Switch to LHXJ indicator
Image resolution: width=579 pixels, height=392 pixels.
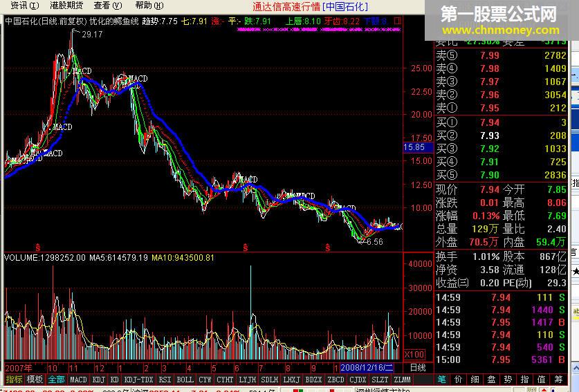click(292, 380)
